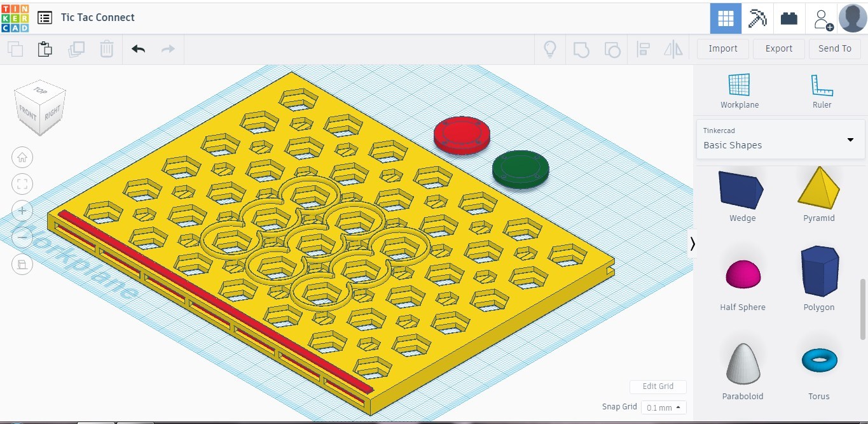
Task: Click the Zoom in plus button
Action: point(22,211)
